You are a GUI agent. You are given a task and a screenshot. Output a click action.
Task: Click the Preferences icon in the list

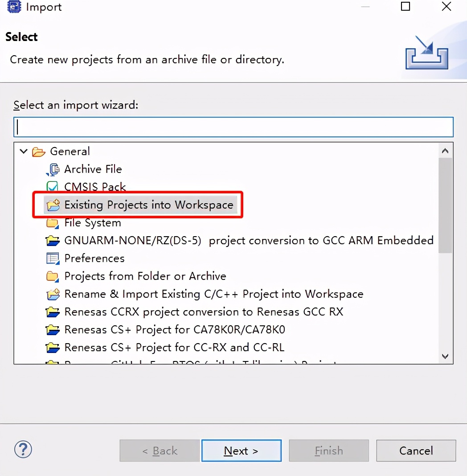point(53,259)
